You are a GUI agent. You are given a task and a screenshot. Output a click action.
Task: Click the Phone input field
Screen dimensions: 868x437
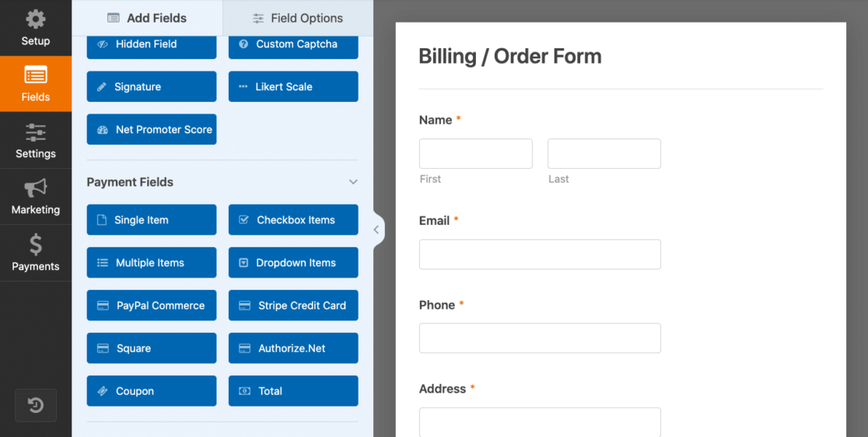click(540, 338)
